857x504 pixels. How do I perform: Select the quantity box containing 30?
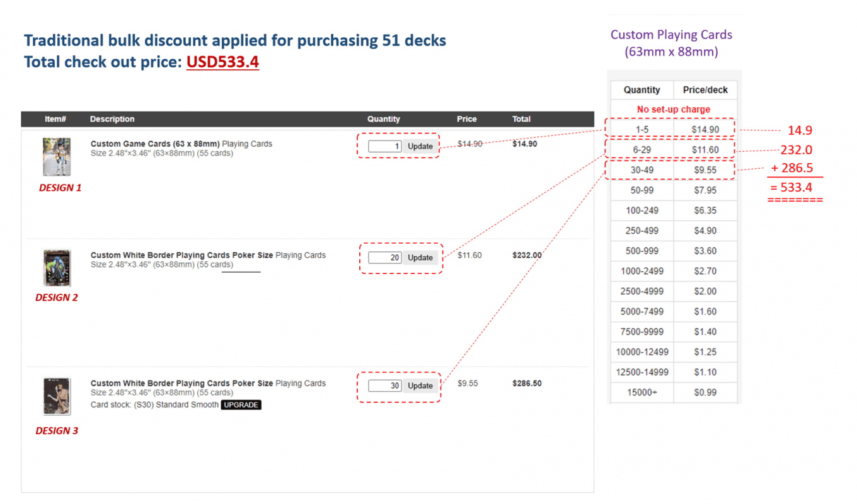pyautogui.click(x=385, y=386)
